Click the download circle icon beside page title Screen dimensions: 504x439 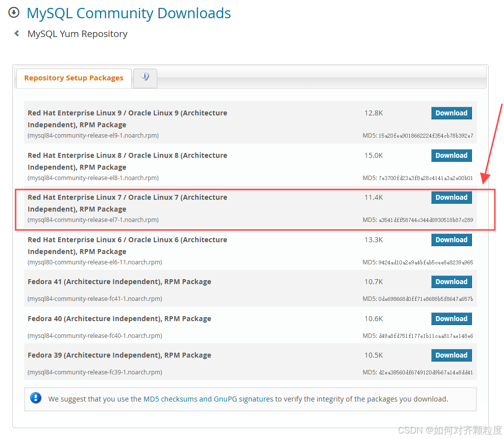(14, 13)
